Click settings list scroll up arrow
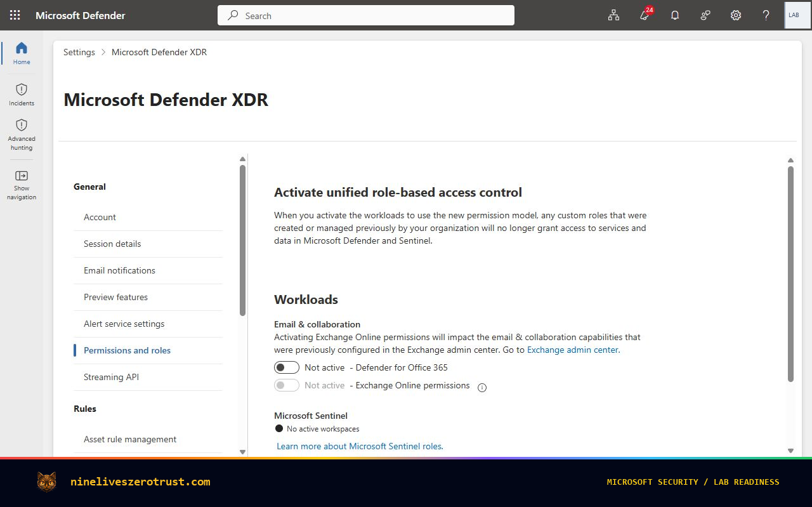Viewport: 812px width, 507px height. coord(242,159)
